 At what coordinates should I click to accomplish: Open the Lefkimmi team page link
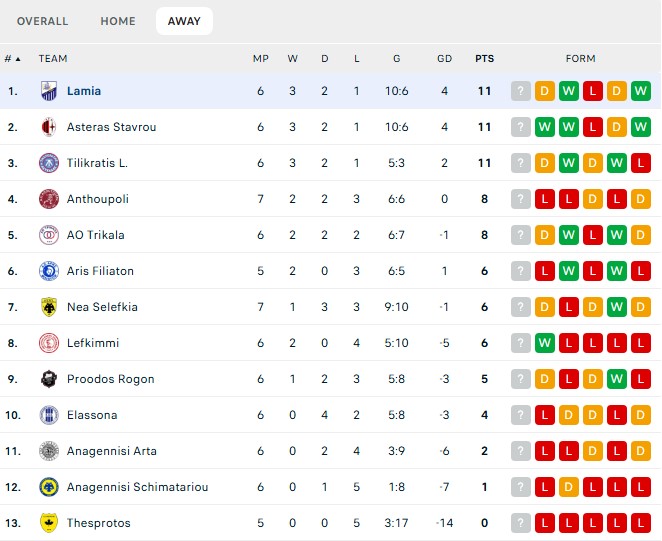click(x=93, y=343)
